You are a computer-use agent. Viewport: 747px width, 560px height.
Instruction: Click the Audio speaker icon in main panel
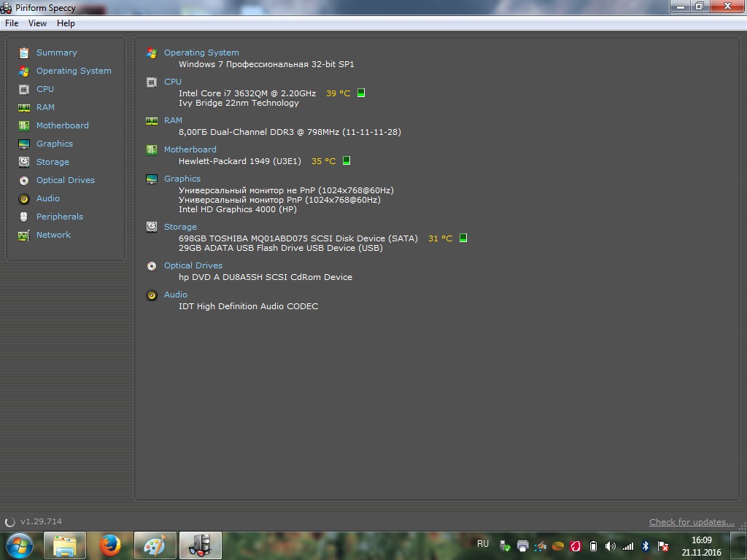tap(152, 295)
